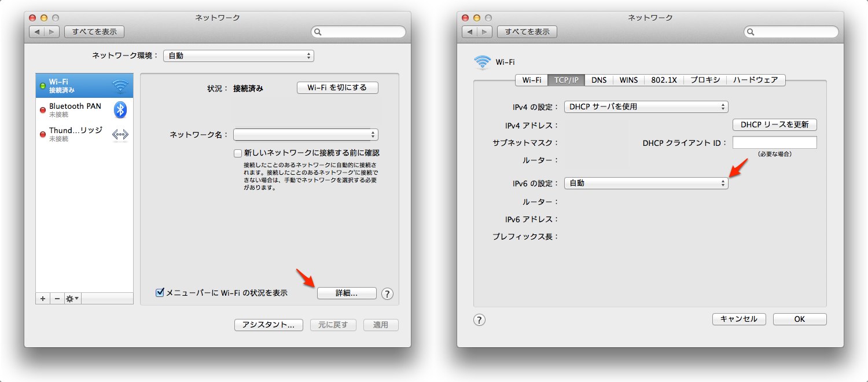This screenshot has width=868, height=382.
Task: Click the DHCP クライアント ID field
Action: point(775,142)
